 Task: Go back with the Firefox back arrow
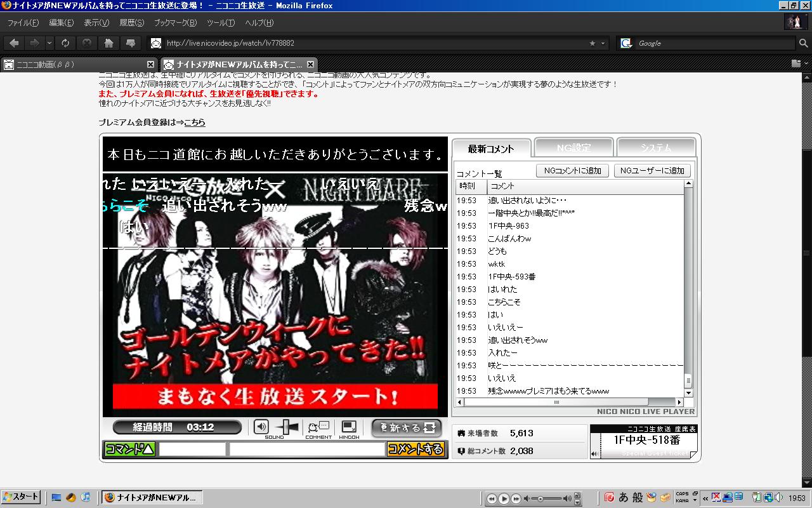point(15,43)
